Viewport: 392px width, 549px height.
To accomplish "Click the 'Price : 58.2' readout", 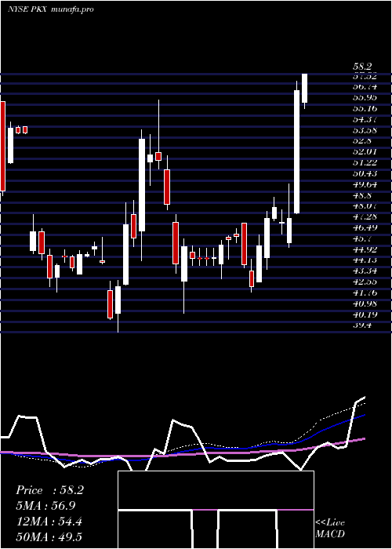I will pos(49,490).
